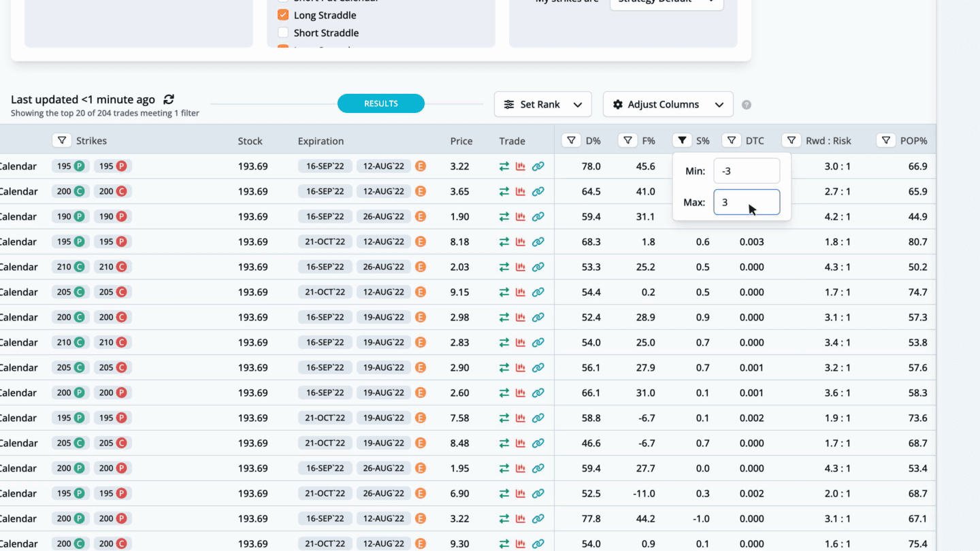Open the F% column filter icon
Viewport: 980px width, 551px height.
(x=627, y=140)
